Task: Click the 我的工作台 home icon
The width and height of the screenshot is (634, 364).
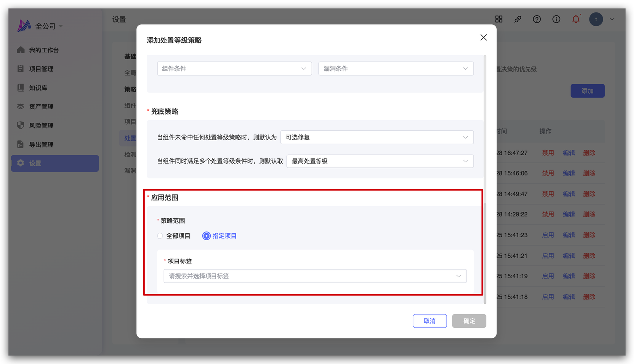Action: (x=20, y=50)
